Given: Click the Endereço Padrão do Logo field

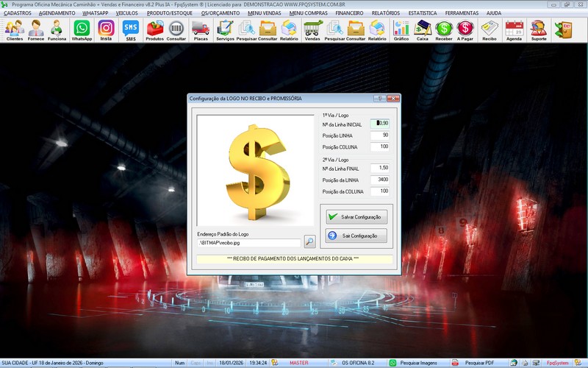Looking at the screenshot, I should click(x=248, y=242).
